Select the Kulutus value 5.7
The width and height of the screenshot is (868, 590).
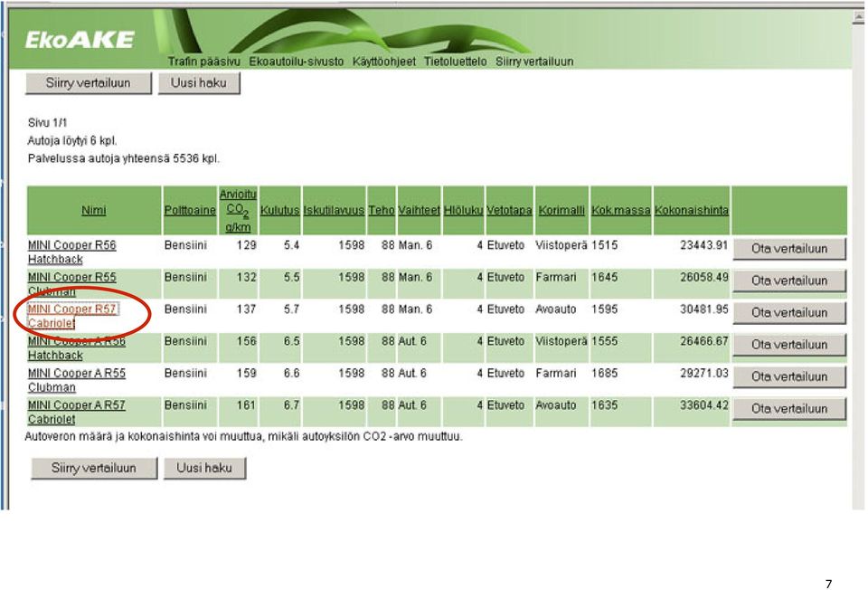tap(291, 309)
